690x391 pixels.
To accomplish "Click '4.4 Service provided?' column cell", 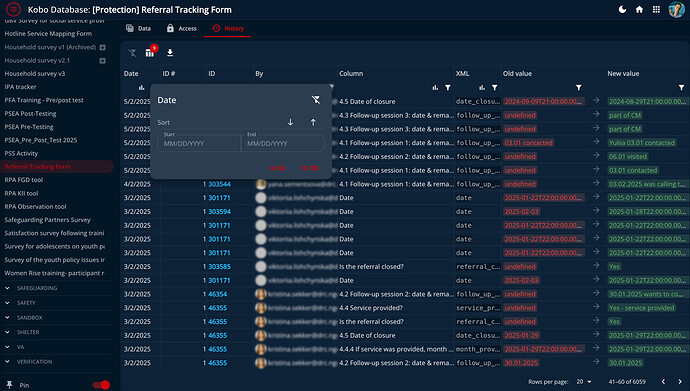I will (371, 308).
